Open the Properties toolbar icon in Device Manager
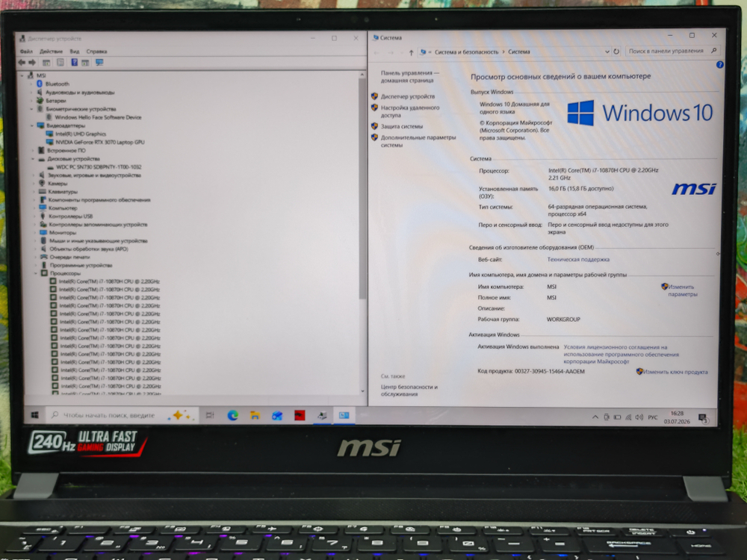Image resolution: width=747 pixels, height=560 pixels. point(61,63)
